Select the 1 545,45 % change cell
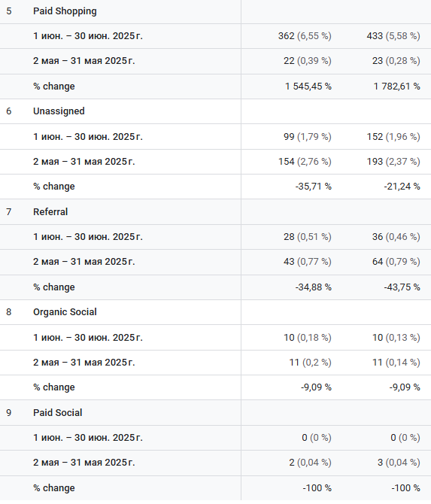Viewport: 431px width, 504px height. coord(308,87)
